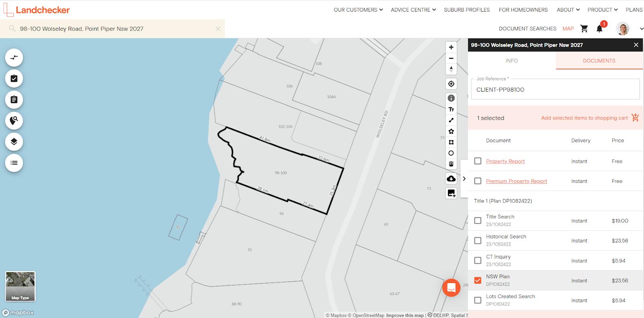Open the account dropdown arrow
The height and width of the screenshot is (318, 644).
pyautogui.click(x=641, y=29)
